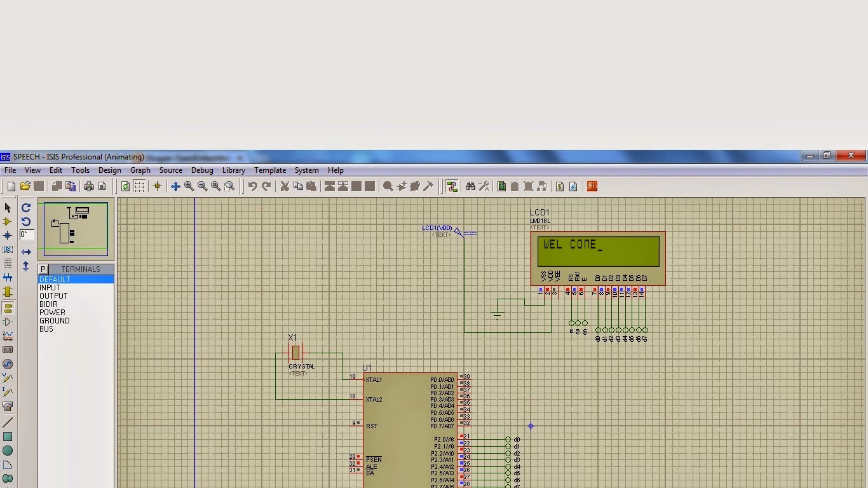Generate the Bill of Materials
The height and width of the screenshot is (488, 868).
560,186
